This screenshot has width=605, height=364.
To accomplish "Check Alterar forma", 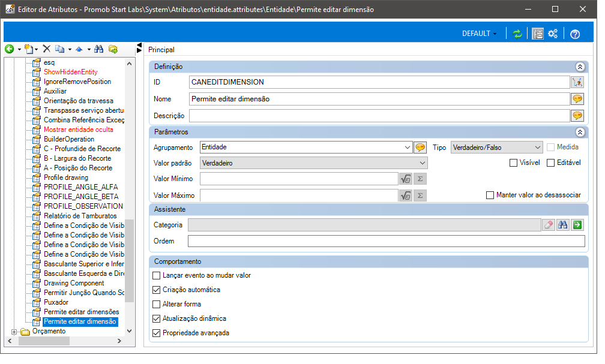I will 156,304.
